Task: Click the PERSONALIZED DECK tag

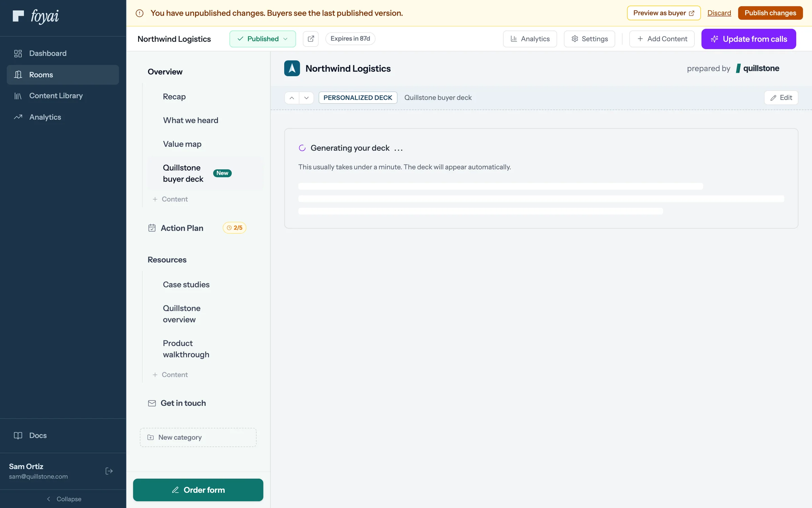Action: tap(358, 98)
